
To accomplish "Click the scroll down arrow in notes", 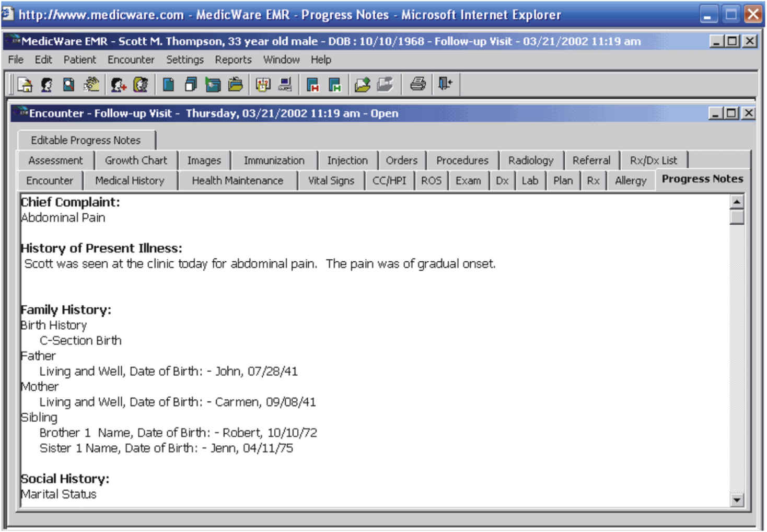I will (737, 500).
